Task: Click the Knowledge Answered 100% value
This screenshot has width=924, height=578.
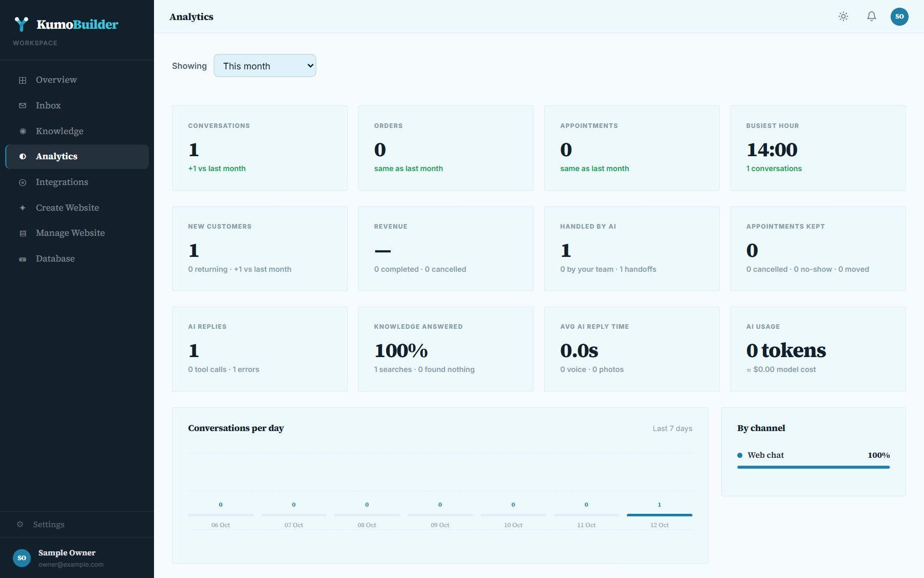Action: point(401,350)
